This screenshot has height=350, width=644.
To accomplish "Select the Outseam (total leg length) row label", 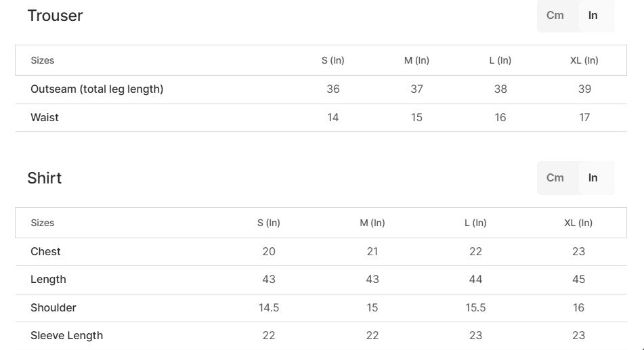I will pos(97,89).
